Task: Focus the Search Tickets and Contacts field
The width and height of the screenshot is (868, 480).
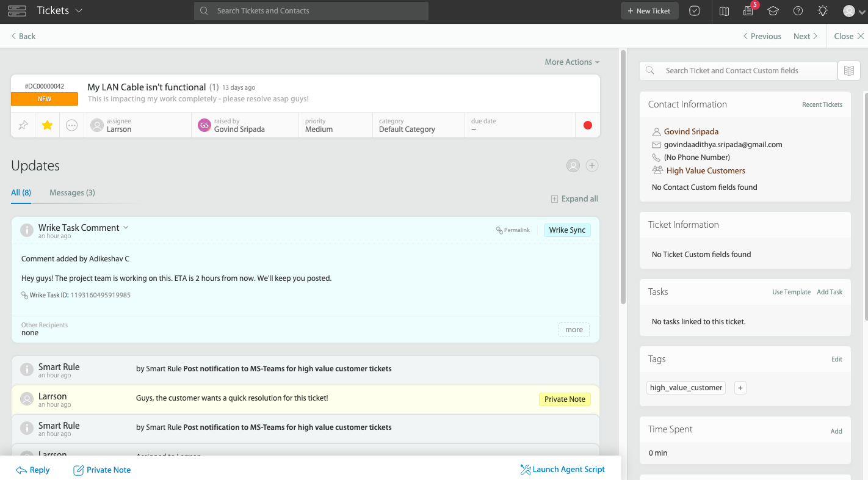Action: [x=311, y=11]
